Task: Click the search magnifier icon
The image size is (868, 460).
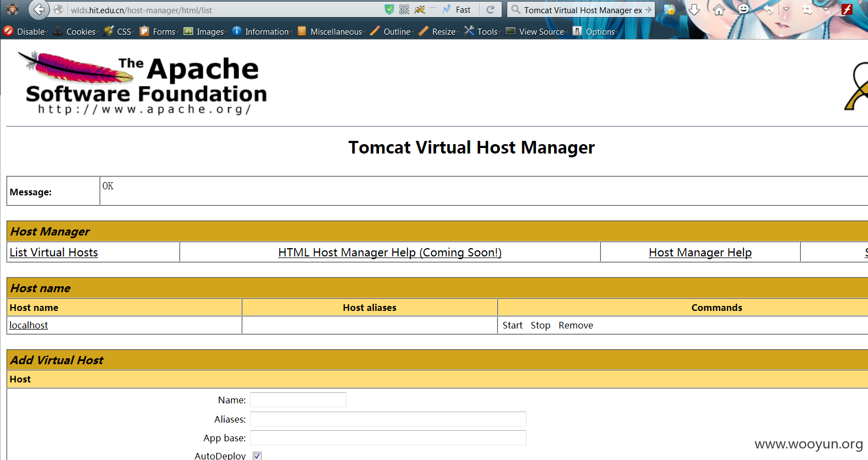Action: (x=516, y=9)
